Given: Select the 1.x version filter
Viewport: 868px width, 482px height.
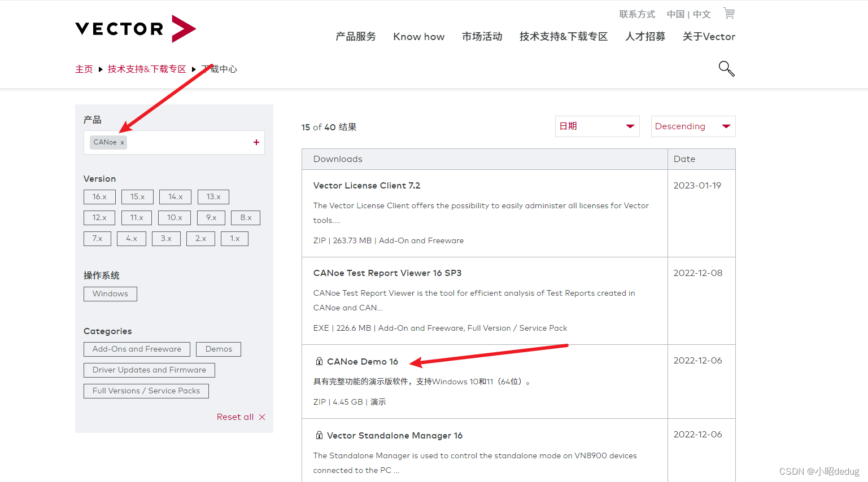Looking at the screenshot, I should tap(234, 239).
